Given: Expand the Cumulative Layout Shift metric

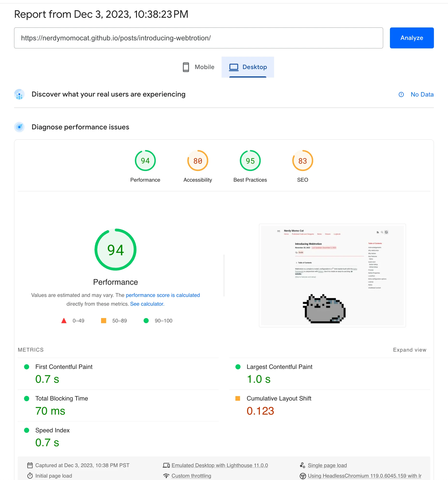Looking at the screenshot, I should [x=279, y=399].
